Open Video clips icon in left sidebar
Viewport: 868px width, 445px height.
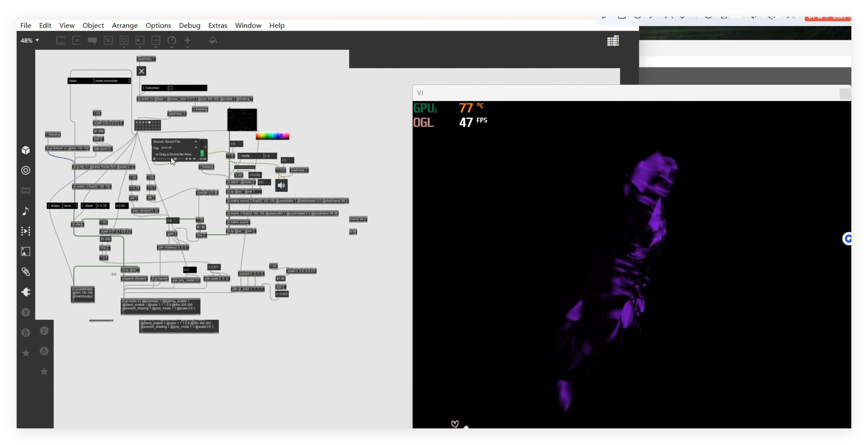(26, 231)
